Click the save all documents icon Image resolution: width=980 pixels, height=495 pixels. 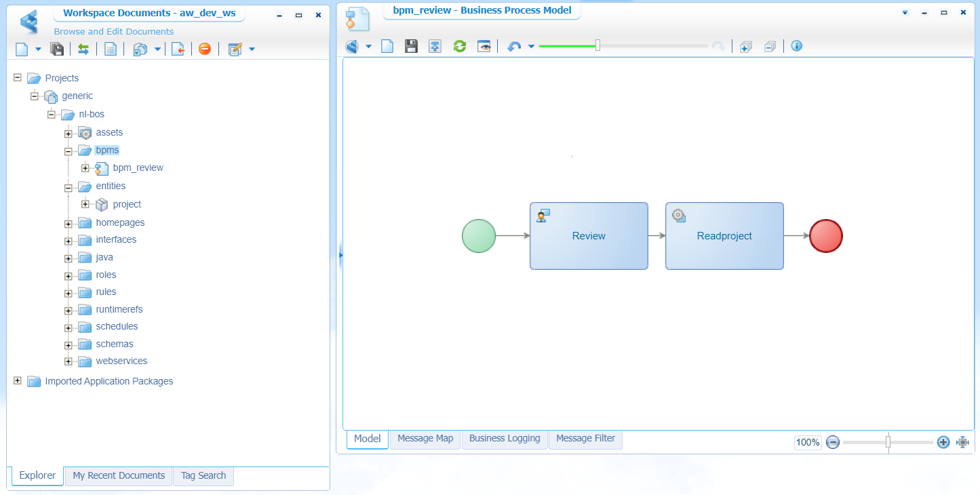tap(58, 49)
